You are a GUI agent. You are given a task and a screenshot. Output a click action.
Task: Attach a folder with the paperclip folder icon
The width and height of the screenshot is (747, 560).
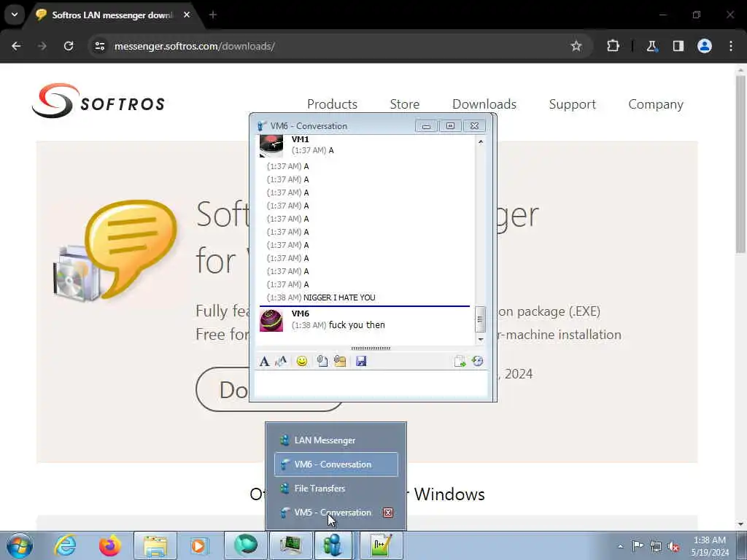pos(340,362)
